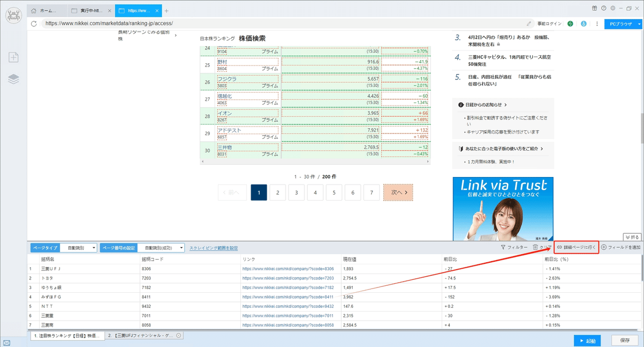The width and height of the screenshot is (644, 347).
Task: Click the 三井物 stock link
Action: click(224, 147)
